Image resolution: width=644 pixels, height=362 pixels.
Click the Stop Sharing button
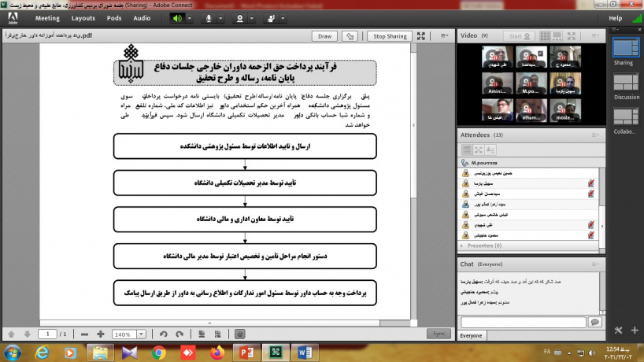click(x=390, y=36)
